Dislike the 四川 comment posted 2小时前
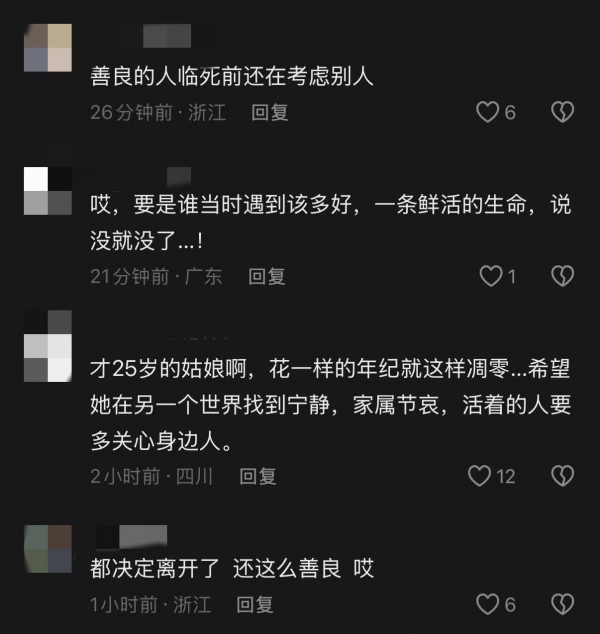Screen dimensions: 600x634 pos(562,476)
